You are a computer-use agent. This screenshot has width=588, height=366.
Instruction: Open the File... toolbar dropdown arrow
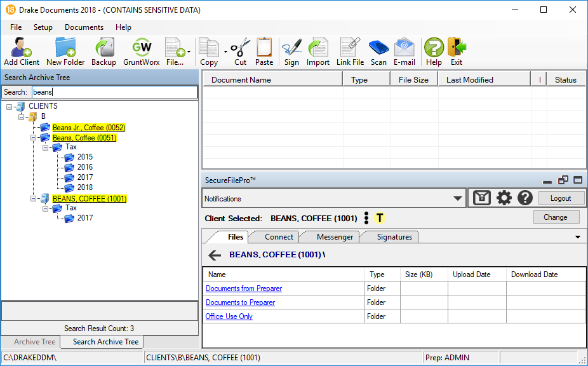(x=189, y=52)
